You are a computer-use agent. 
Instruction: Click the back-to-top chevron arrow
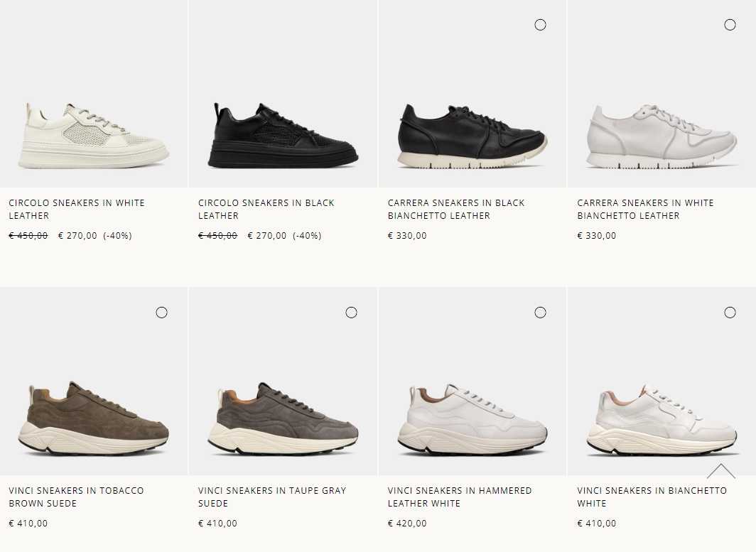720,471
